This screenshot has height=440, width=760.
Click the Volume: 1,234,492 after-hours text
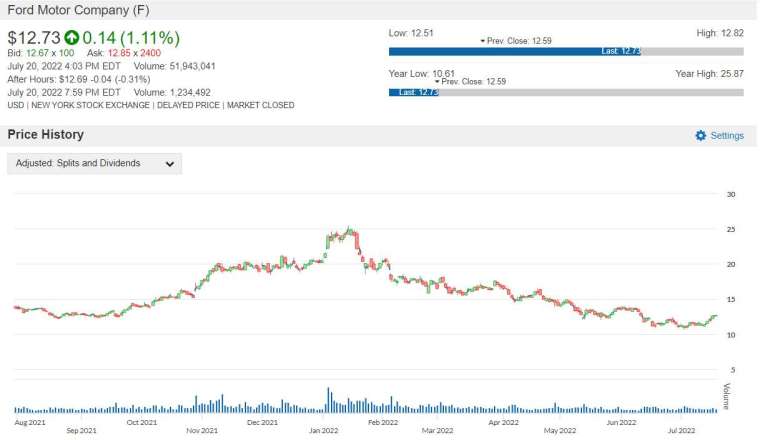pyautogui.click(x=172, y=92)
